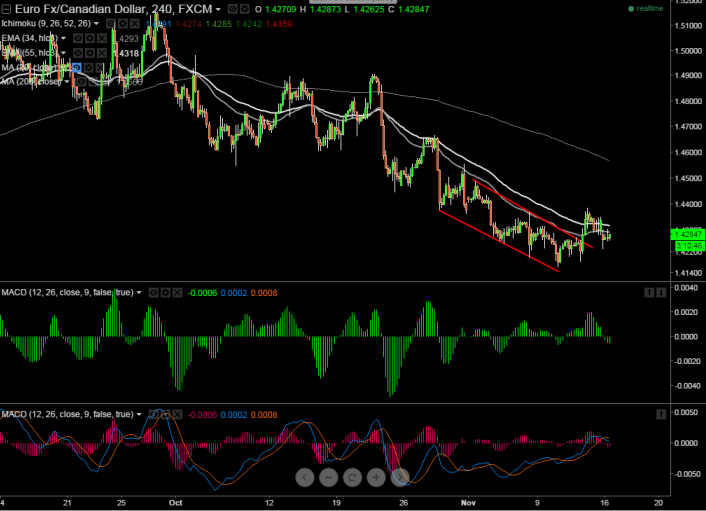The image size is (706, 511).
Task: Click the zoom in plus button
Action: (378, 478)
